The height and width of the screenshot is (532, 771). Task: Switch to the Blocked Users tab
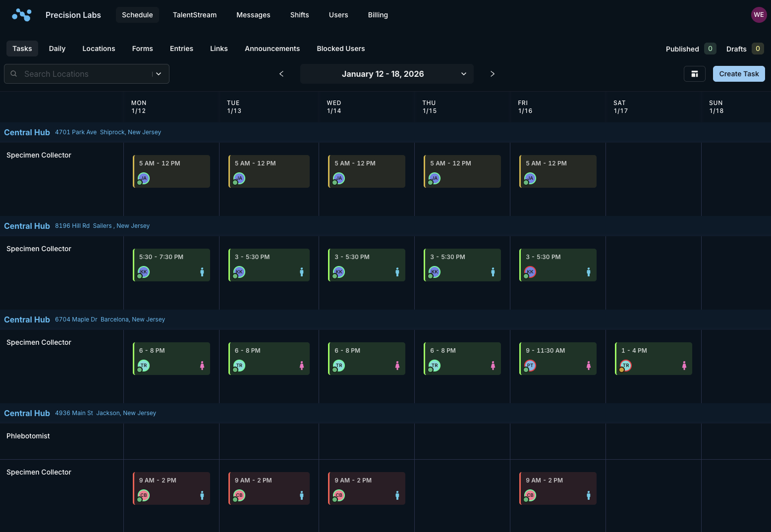(x=341, y=48)
